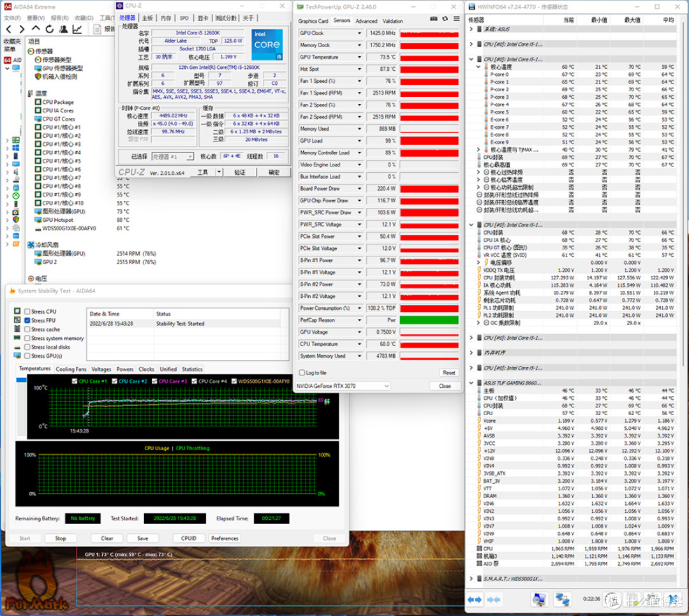Screen dimensions: 689x616
Task: Open GPU Clock sensor dropdown in GPU-Z
Action: 359,33
